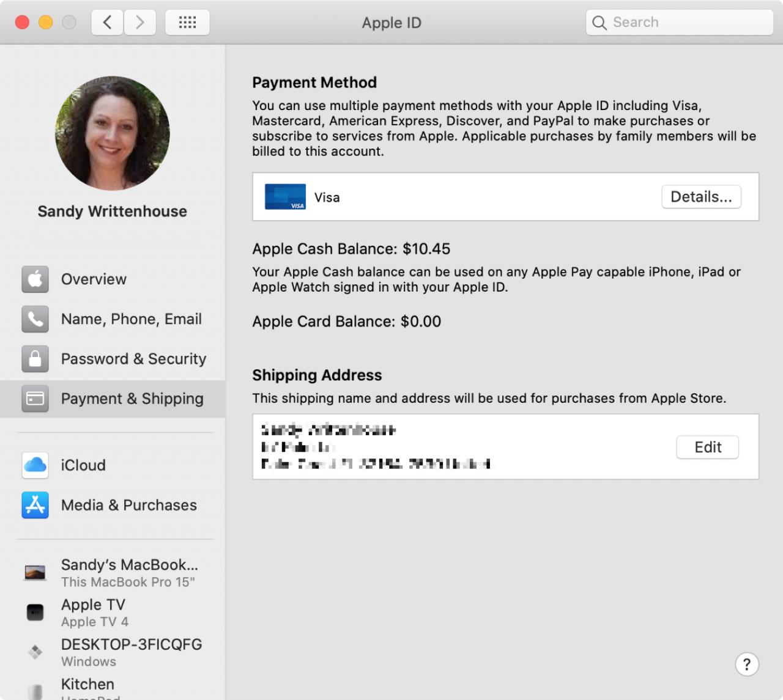Minimize window with yellow button
This screenshot has height=700, width=783.
pos(46,23)
